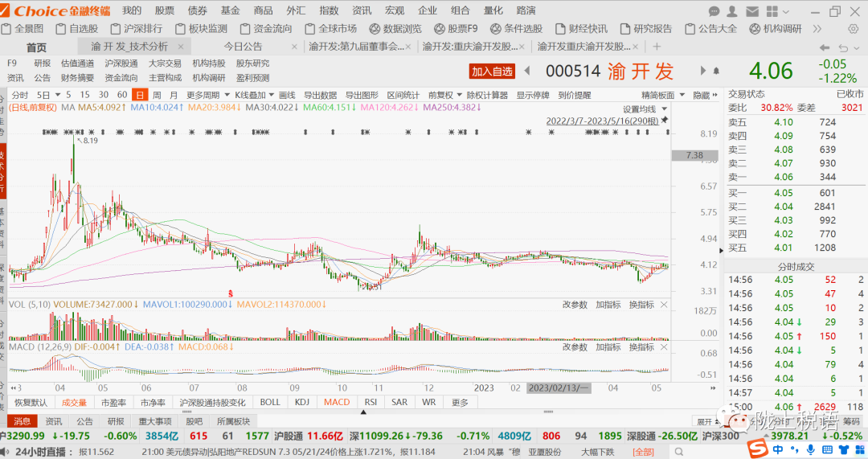Open the settings gear icon

(x=854, y=29)
